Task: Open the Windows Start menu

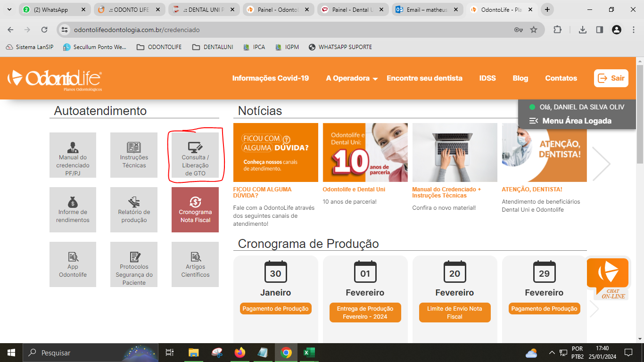Action: pyautogui.click(x=11, y=353)
